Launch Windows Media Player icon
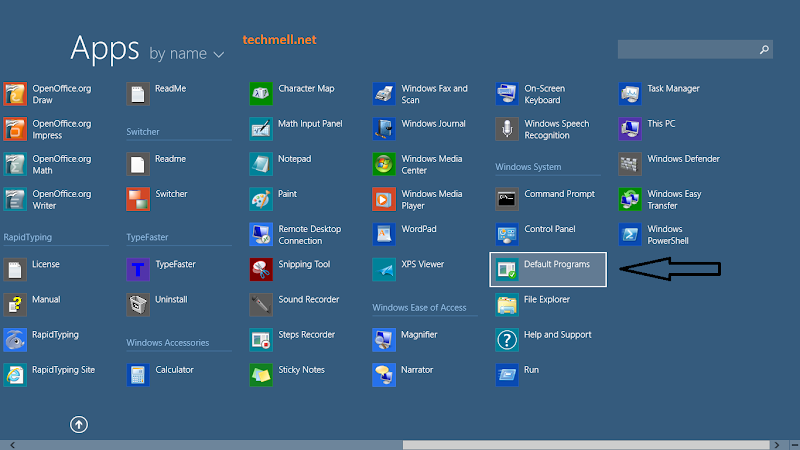The image size is (800, 450). [x=384, y=199]
